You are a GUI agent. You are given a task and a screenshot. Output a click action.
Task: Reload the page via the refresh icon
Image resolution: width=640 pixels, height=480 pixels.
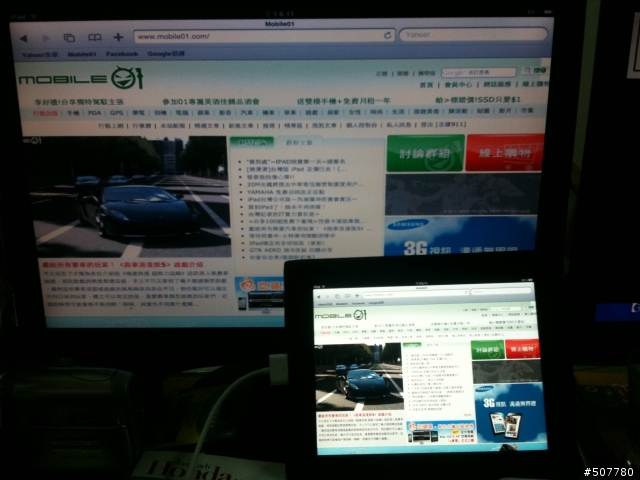(x=387, y=36)
